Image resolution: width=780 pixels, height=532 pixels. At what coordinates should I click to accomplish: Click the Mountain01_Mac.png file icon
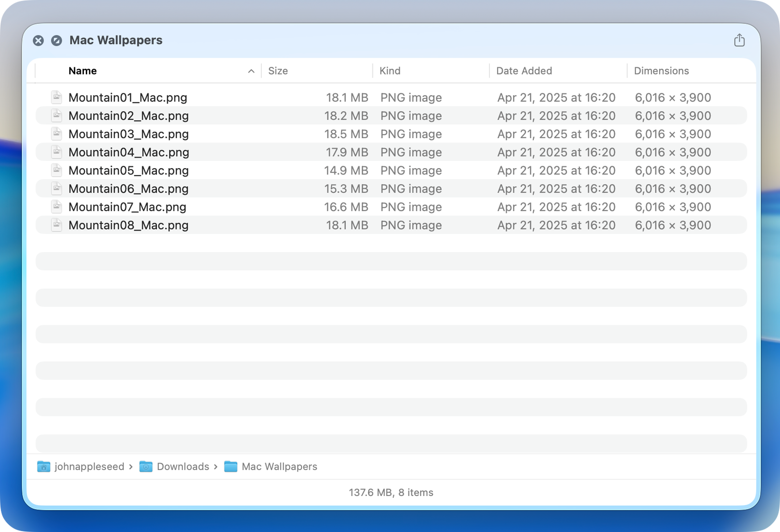[57, 97]
